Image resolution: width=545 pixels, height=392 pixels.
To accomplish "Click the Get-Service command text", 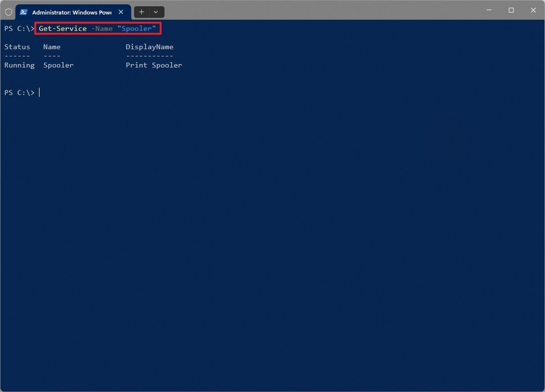I will coord(62,29).
